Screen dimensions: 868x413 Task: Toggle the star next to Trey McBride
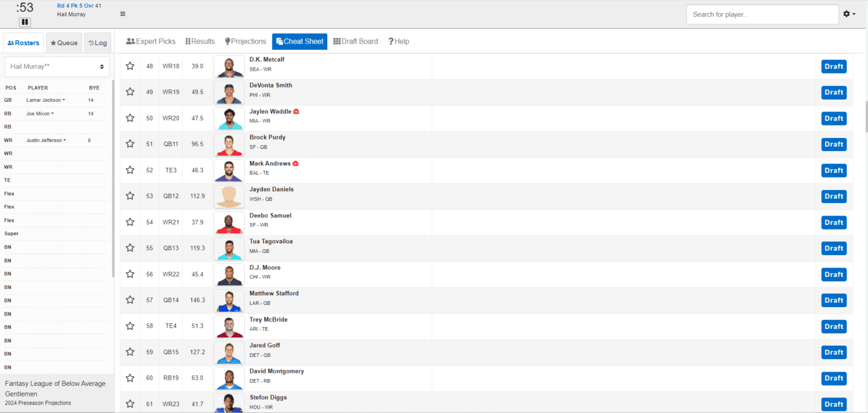pyautogui.click(x=130, y=326)
